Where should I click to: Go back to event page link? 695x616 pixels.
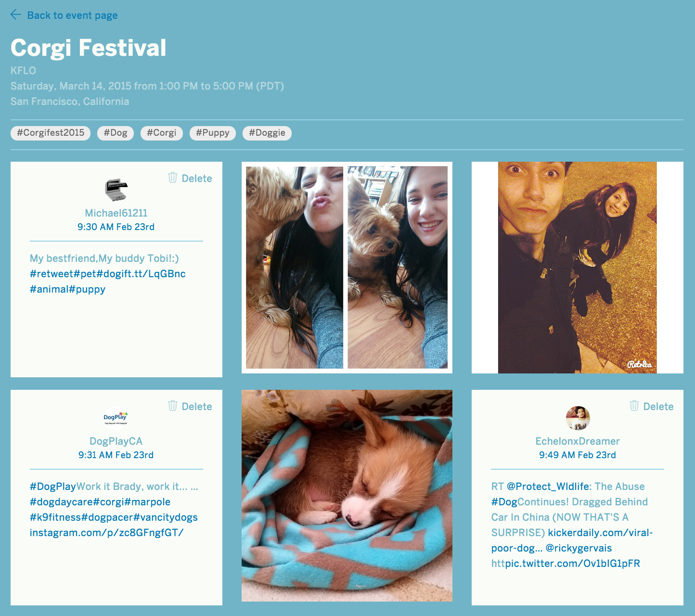72,15
